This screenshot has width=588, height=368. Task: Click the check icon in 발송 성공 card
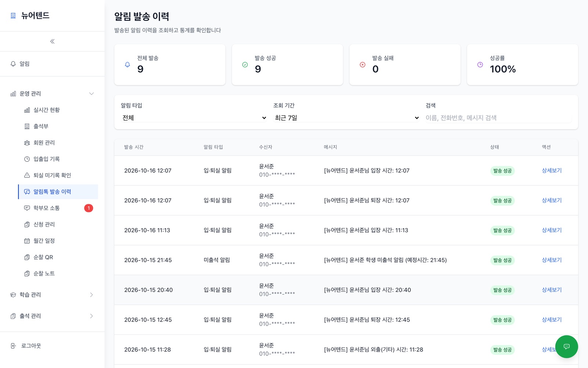click(245, 65)
